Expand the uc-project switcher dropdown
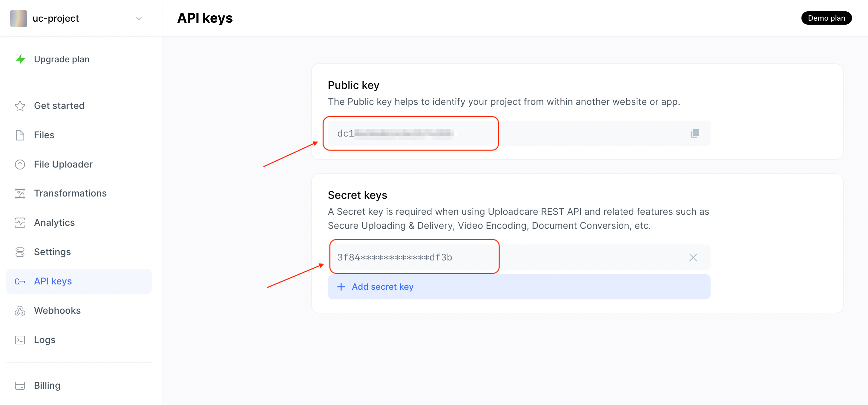 click(x=138, y=19)
